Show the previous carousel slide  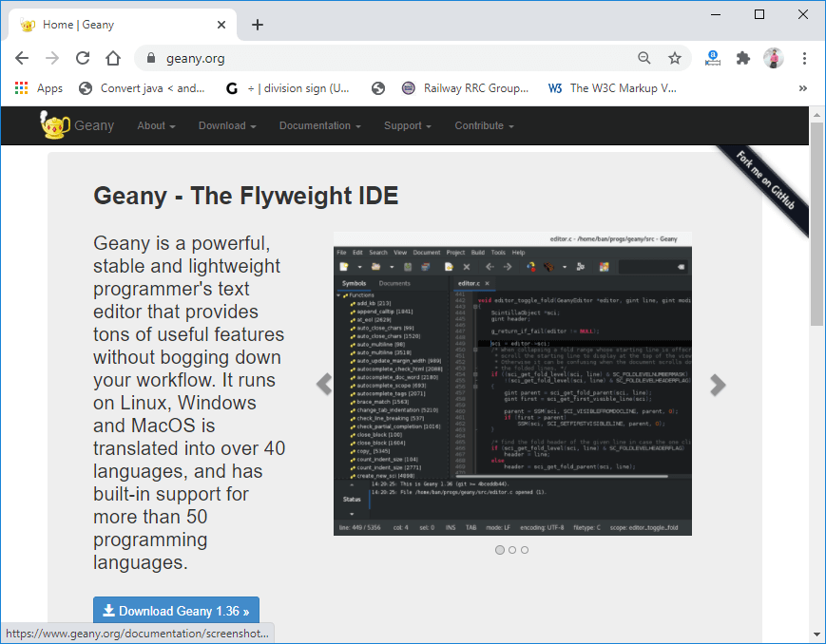pyautogui.click(x=324, y=384)
